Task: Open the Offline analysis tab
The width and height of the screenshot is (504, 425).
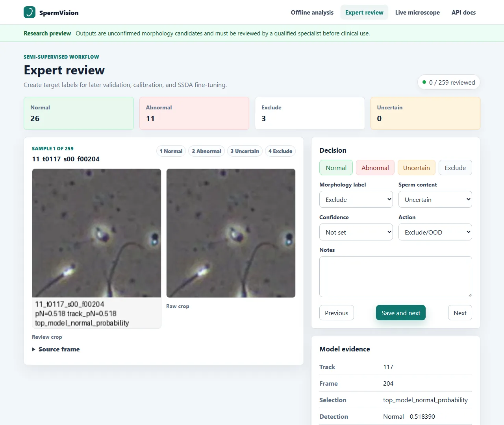Action: pyautogui.click(x=312, y=13)
